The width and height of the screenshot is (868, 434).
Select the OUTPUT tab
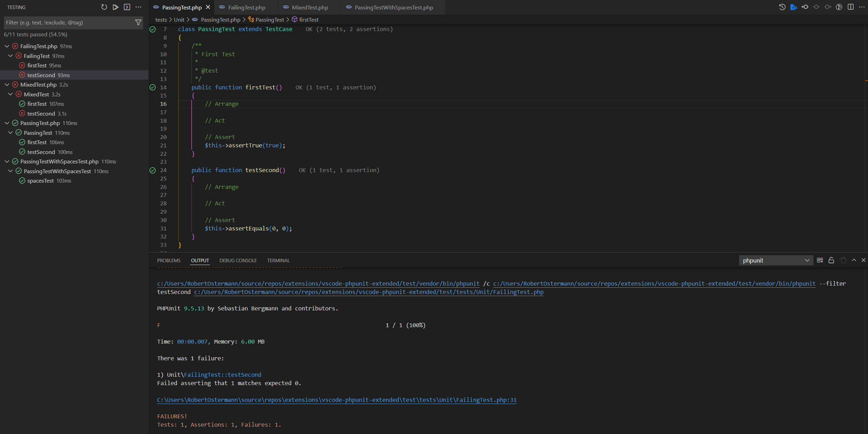pyautogui.click(x=200, y=261)
